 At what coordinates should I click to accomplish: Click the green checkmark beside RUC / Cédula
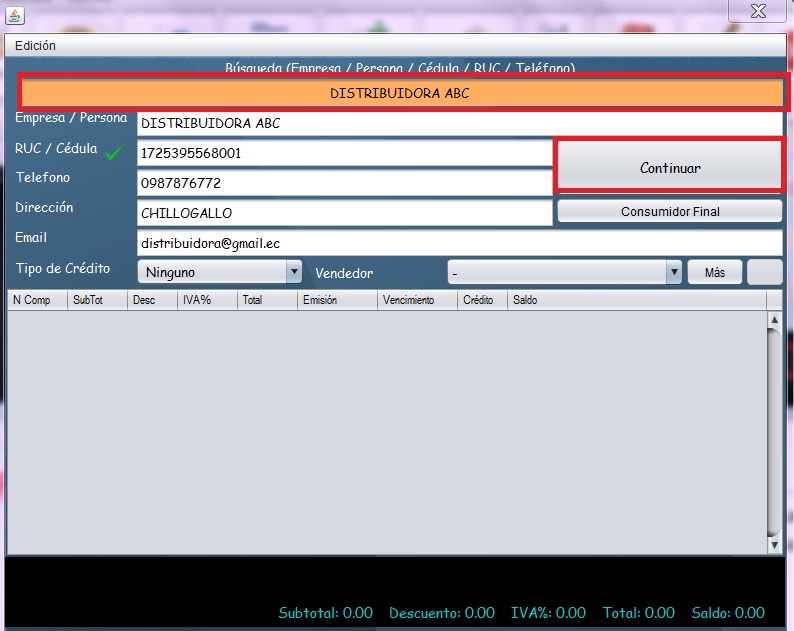click(116, 153)
